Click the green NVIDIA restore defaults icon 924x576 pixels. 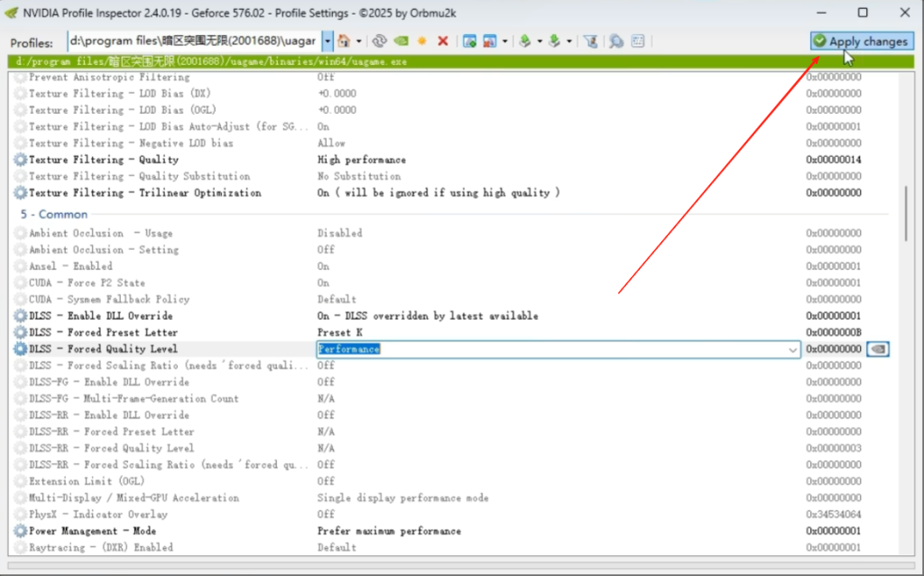402,42
